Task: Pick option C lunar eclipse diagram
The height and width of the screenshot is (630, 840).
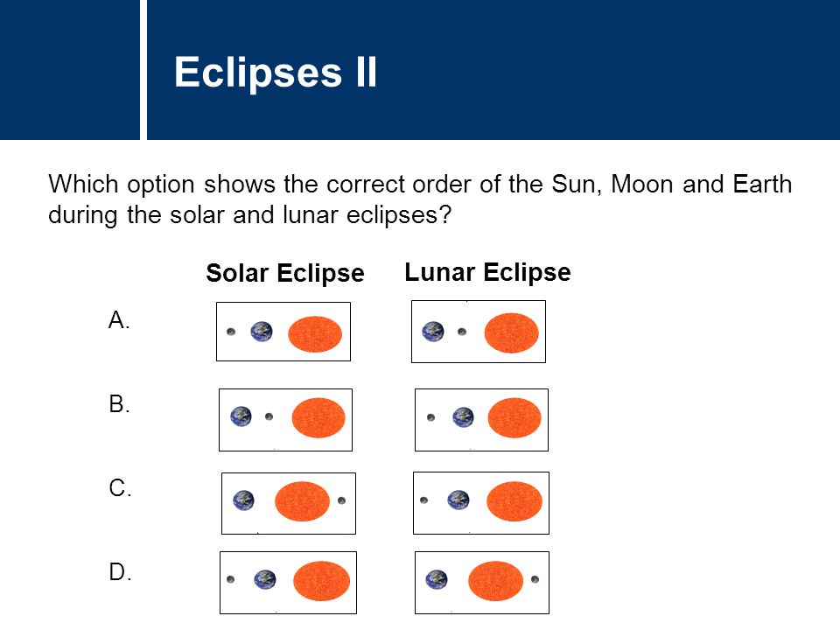Action: pos(481,503)
